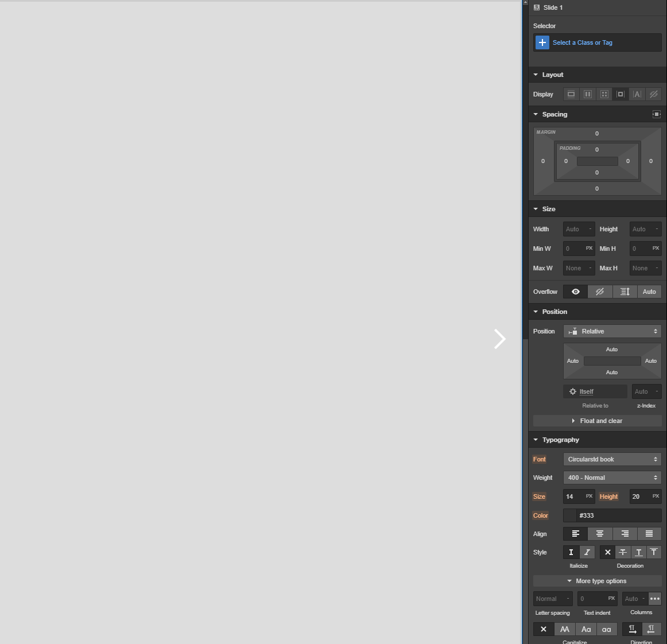Click the Max W field
The width and height of the screenshot is (667, 644).
(579, 268)
